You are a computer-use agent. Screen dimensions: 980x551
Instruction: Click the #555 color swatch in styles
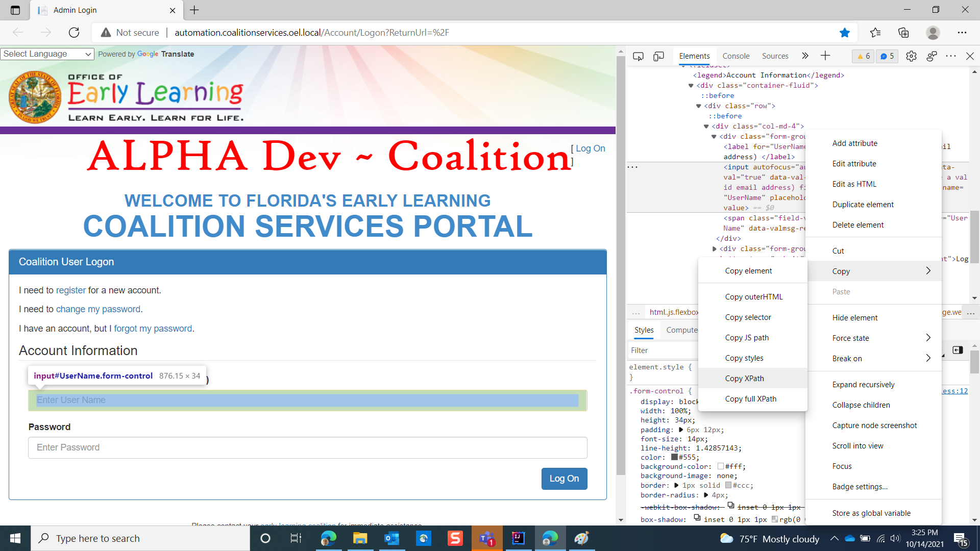[674, 457]
